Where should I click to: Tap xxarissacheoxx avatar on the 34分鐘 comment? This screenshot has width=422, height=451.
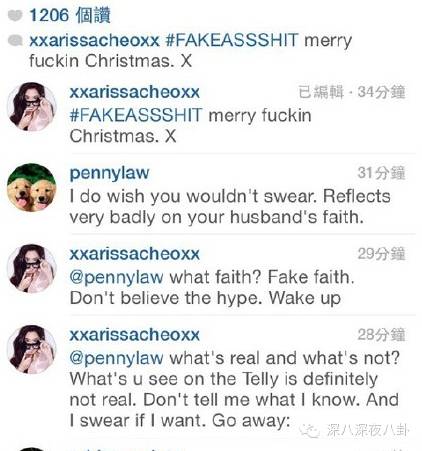tap(32, 106)
